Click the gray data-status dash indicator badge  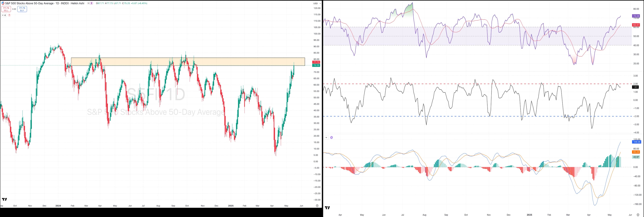click(x=89, y=3)
